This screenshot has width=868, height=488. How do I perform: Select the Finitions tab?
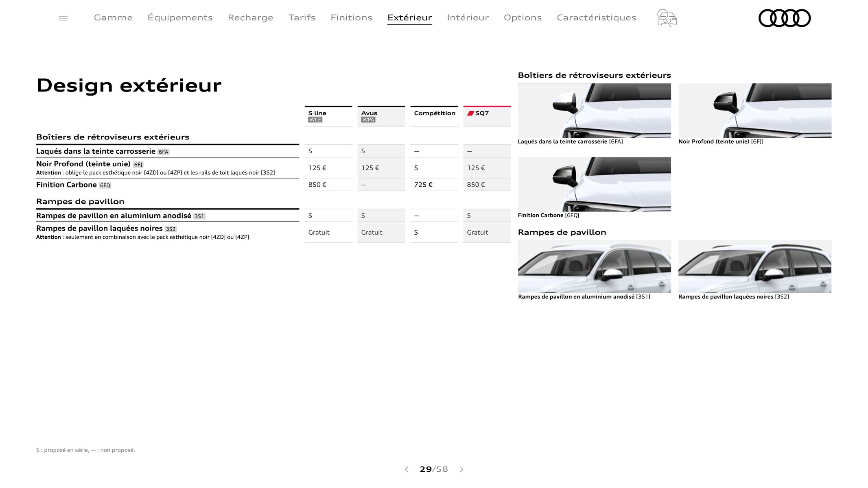click(x=351, y=17)
